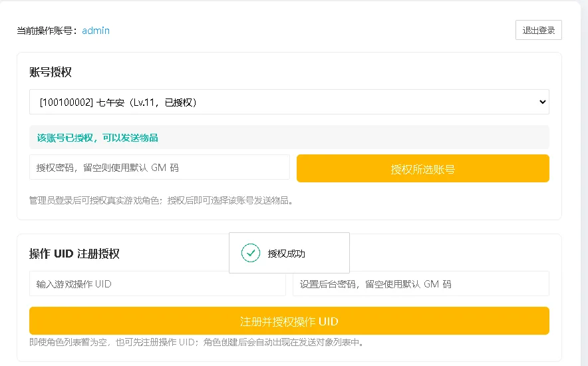Focus the 授权密码 input field
This screenshot has height=366, width=588.
(160, 167)
